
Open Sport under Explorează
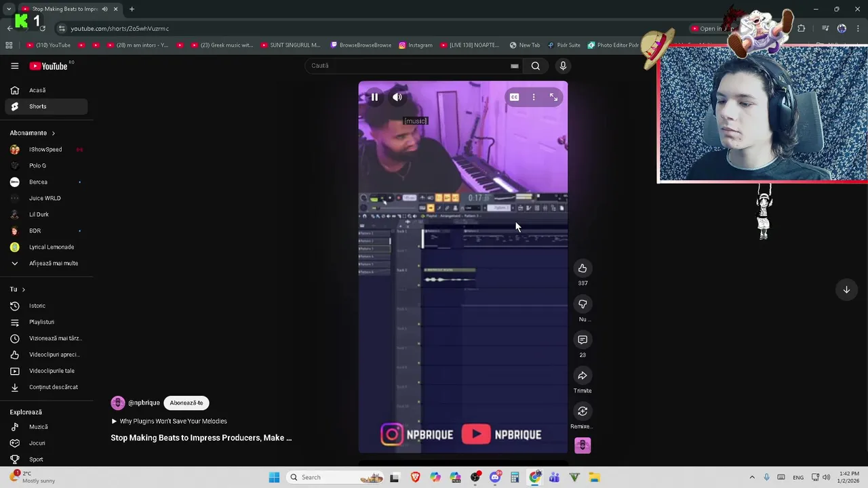pos(46,460)
